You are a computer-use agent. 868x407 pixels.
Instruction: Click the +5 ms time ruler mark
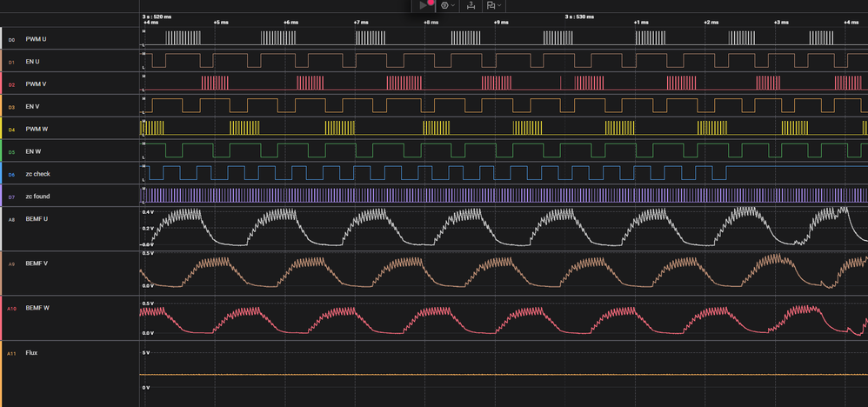pyautogui.click(x=221, y=22)
